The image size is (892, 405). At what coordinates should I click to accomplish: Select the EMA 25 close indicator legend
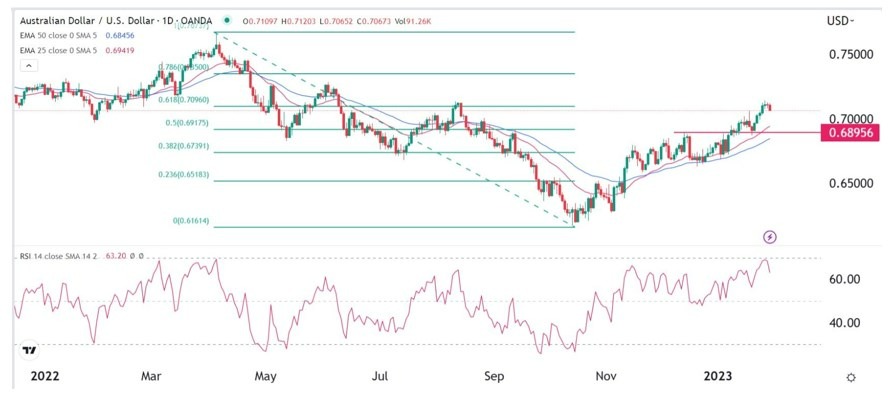coord(59,50)
